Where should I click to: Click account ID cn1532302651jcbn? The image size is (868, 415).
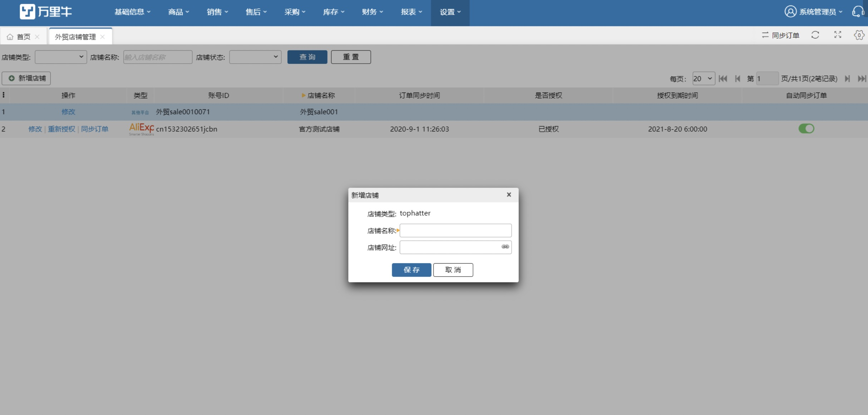pyautogui.click(x=187, y=129)
